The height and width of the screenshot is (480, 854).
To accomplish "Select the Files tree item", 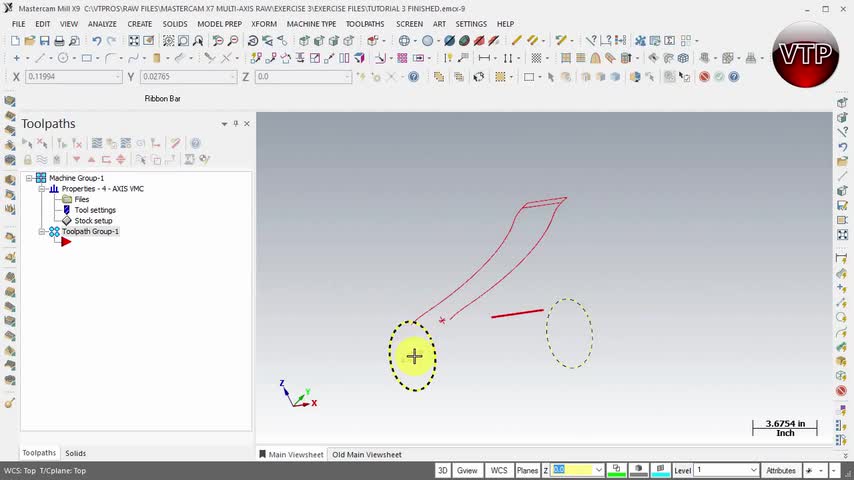I will click(x=82, y=199).
